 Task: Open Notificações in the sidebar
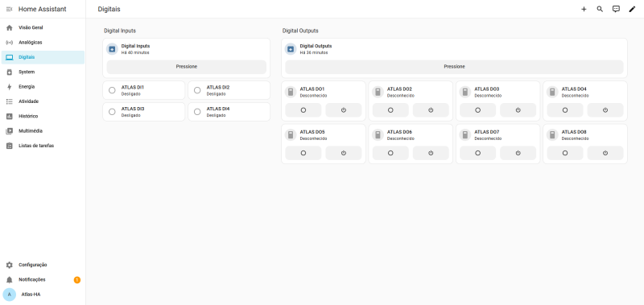coord(43,280)
